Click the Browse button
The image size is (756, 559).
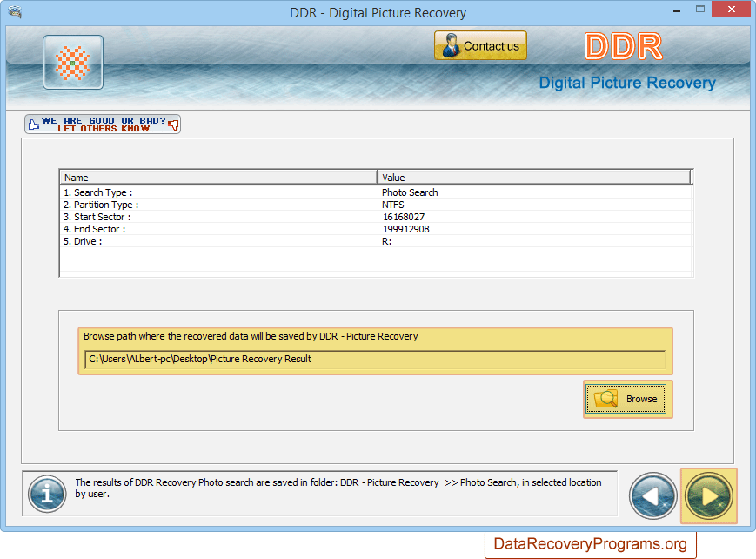coord(627,399)
